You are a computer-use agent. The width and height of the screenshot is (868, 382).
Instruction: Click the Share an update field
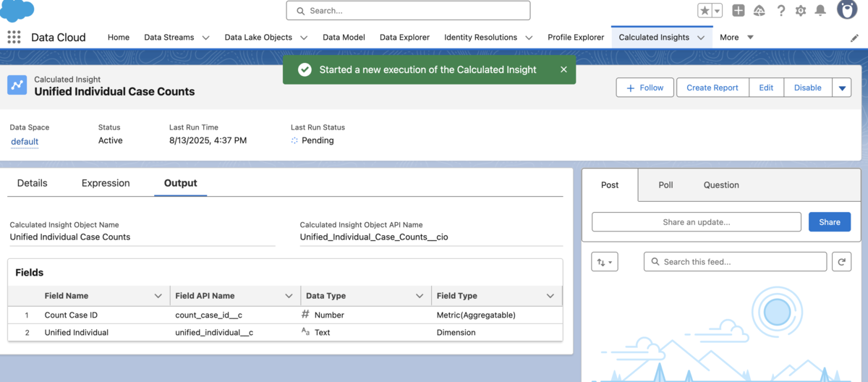coord(697,222)
